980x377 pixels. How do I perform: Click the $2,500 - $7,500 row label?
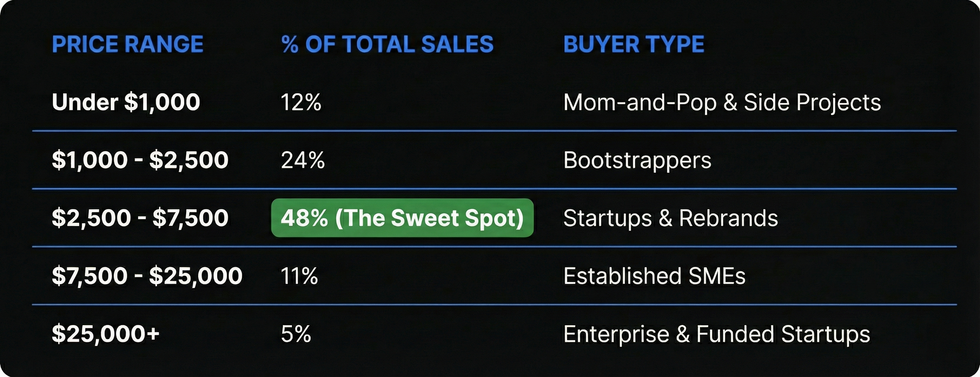(140, 218)
